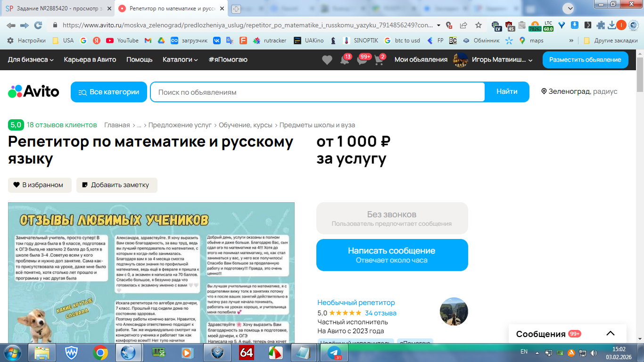Viewport: 644px width, 362px height.
Task: Open #яПомогаю menu link
Action: pos(228,60)
